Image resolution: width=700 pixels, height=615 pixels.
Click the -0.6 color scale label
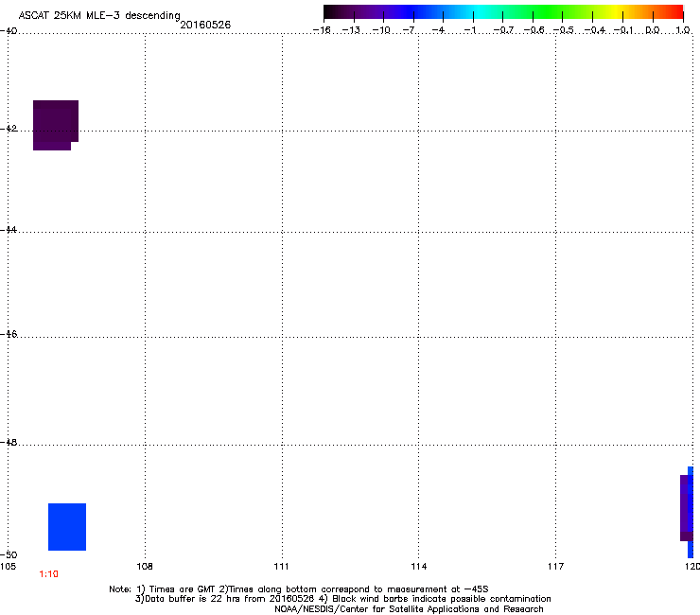click(x=534, y=30)
